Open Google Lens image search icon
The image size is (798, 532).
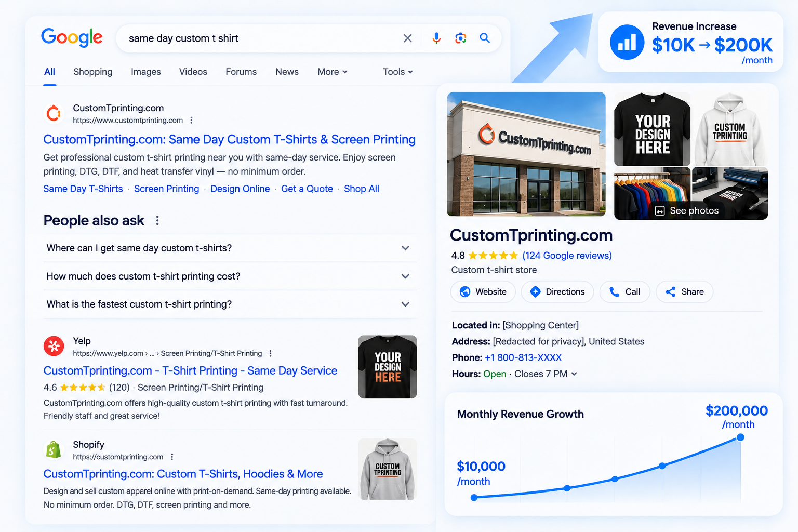pyautogui.click(x=460, y=38)
